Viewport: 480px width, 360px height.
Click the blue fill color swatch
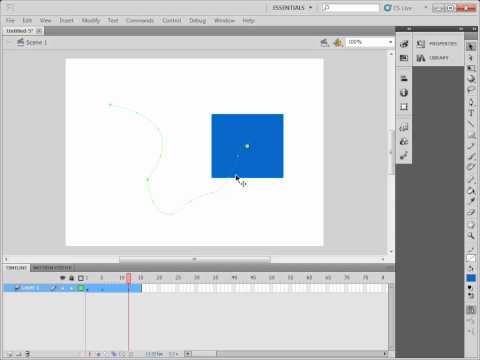(471, 278)
